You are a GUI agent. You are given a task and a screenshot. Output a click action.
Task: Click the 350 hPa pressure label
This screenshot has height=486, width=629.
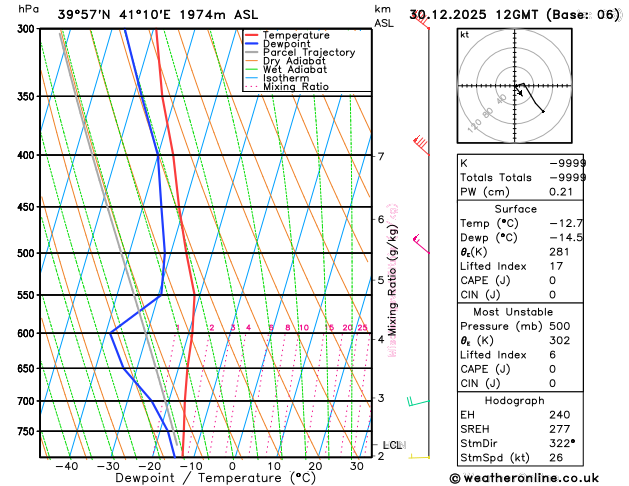pos(28,97)
